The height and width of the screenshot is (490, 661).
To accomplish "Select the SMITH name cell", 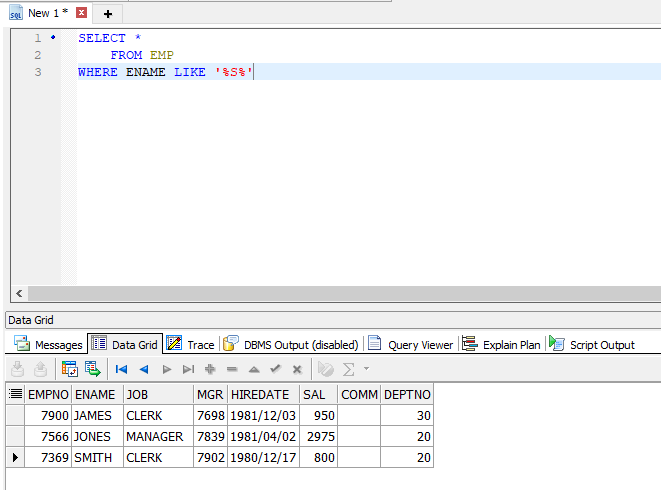I will click(97, 458).
